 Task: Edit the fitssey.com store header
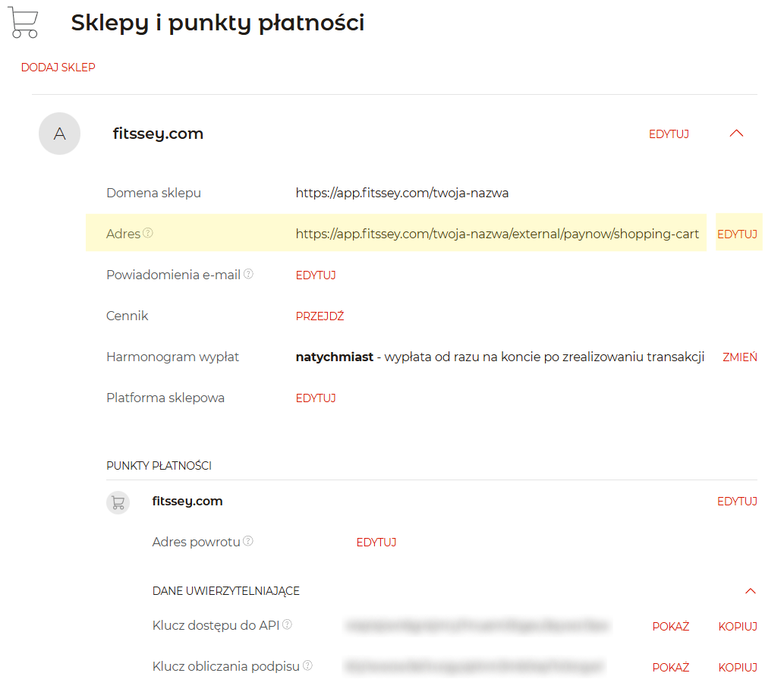669,134
